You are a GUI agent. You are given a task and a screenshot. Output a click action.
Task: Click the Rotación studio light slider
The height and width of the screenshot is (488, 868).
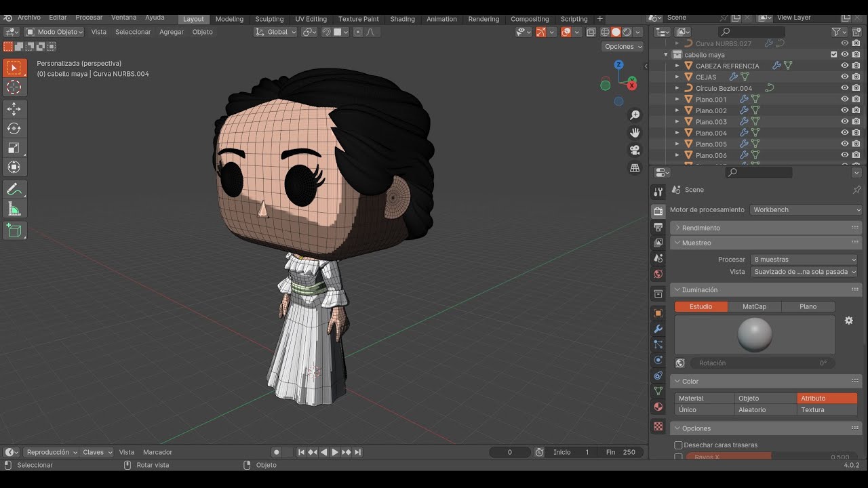click(x=762, y=363)
